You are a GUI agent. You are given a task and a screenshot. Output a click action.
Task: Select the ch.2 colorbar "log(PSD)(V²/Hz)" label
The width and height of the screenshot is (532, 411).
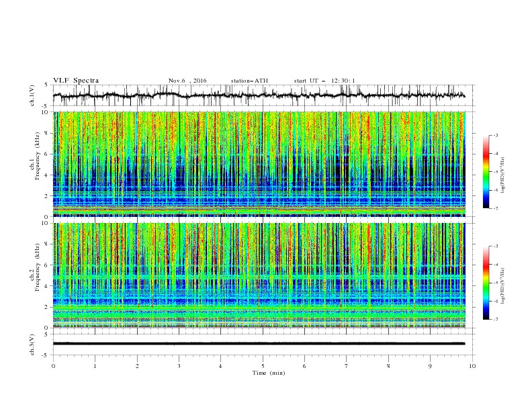click(502, 286)
